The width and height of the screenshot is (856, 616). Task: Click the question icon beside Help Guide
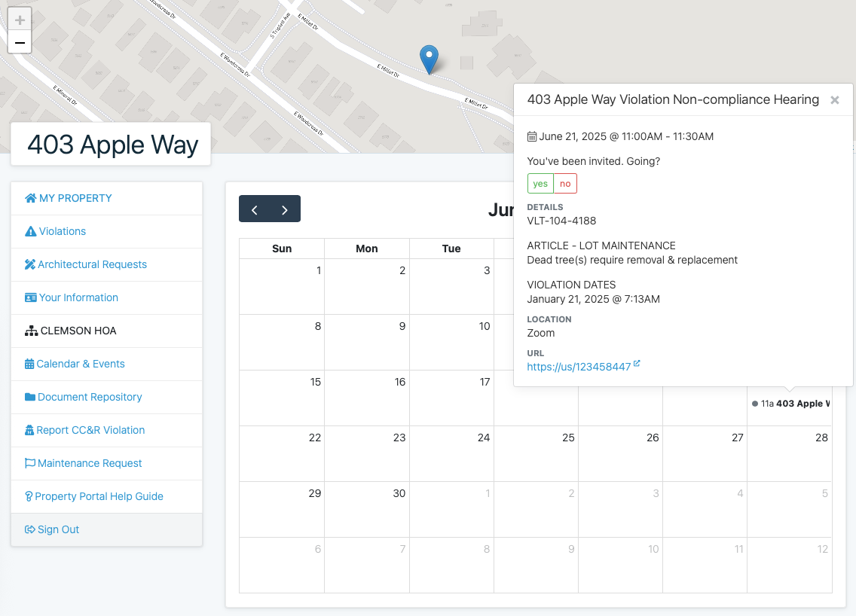coord(29,496)
